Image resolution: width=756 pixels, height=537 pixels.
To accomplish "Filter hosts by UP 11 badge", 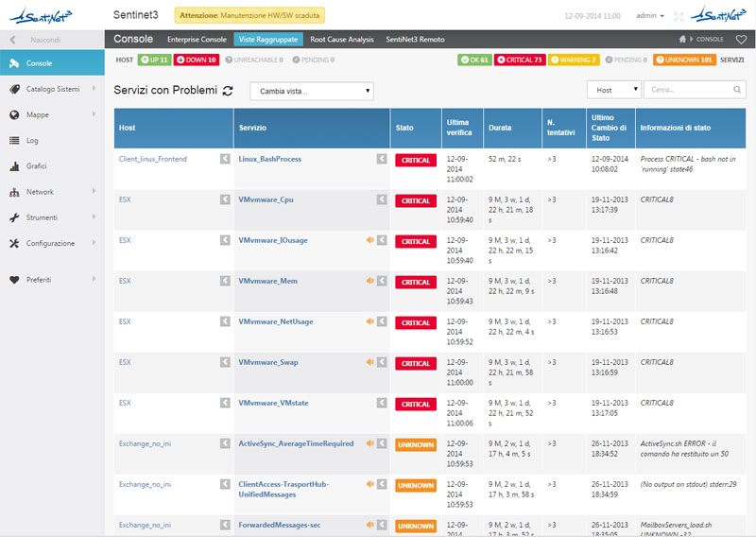I will (154, 60).
